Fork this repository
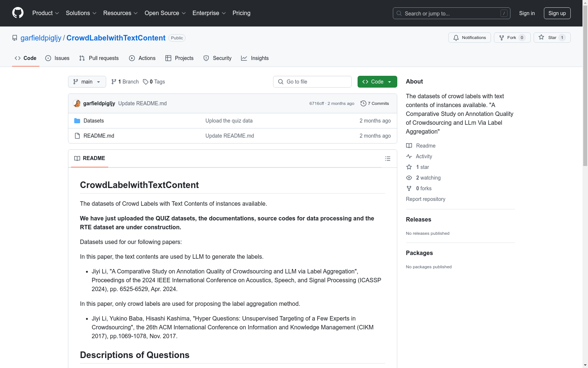Screen dimensions: 588x368 pyautogui.click(x=512, y=38)
